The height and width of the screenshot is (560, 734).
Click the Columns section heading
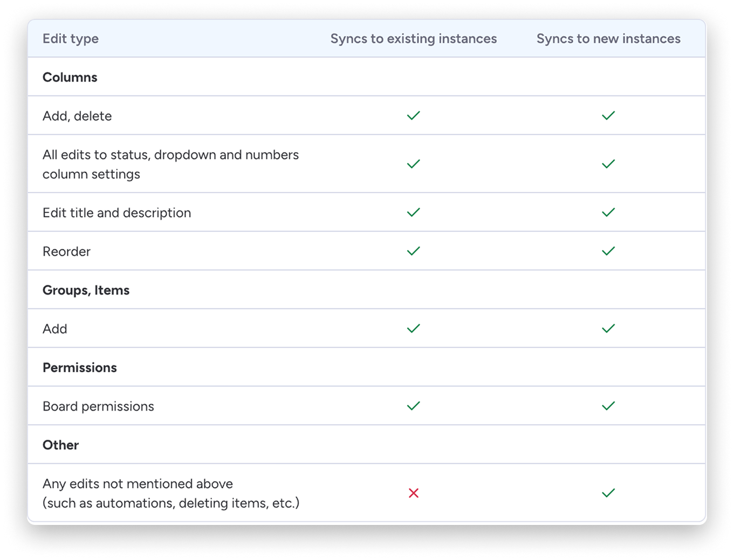[x=70, y=77]
